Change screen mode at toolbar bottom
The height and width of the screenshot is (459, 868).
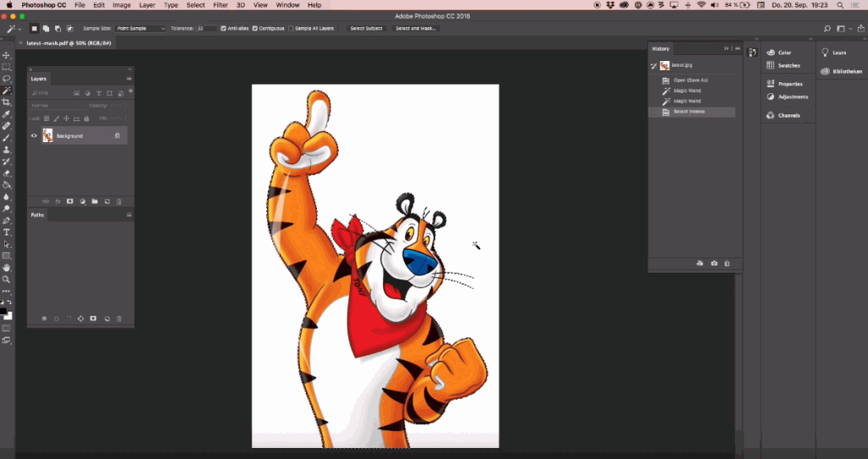pyautogui.click(x=7, y=340)
